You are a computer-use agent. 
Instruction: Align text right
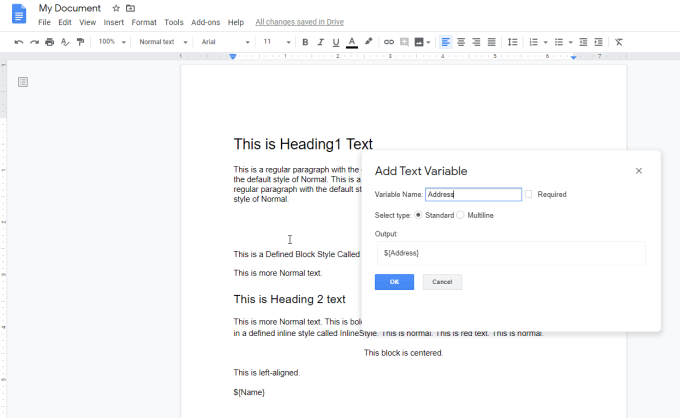(476, 42)
